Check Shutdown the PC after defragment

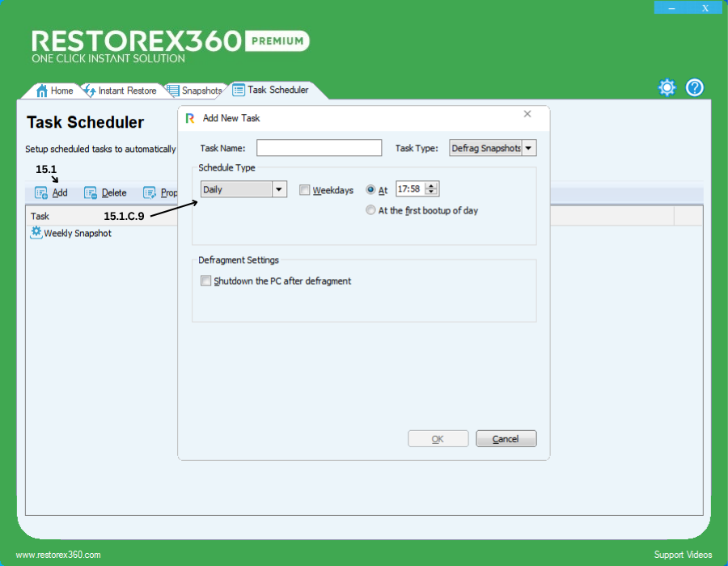[x=205, y=281]
